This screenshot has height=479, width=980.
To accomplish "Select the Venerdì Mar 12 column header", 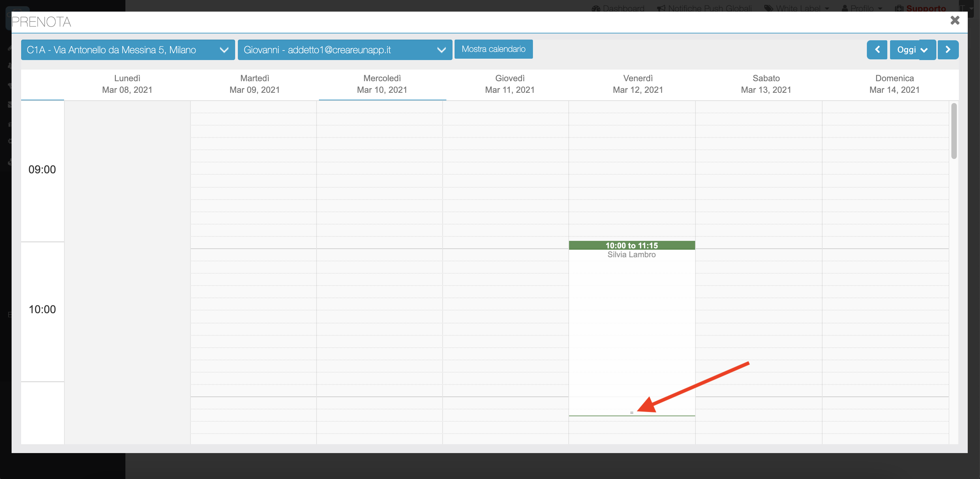I will [638, 84].
